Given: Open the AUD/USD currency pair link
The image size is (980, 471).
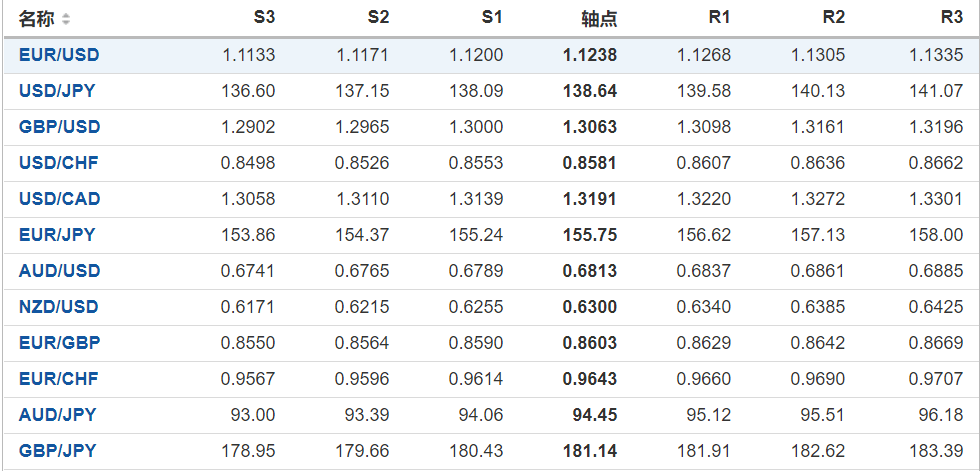Looking at the screenshot, I should (x=59, y=271).
